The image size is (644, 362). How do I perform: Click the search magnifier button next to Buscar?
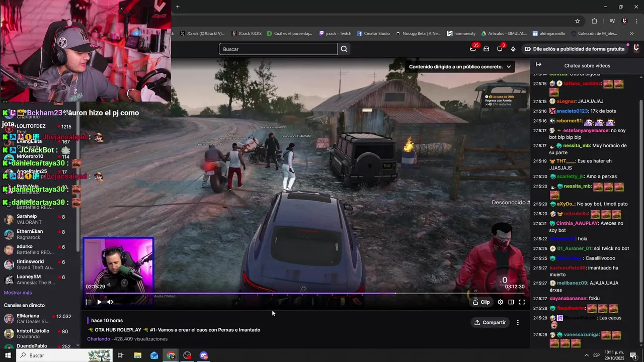(344, 49)
